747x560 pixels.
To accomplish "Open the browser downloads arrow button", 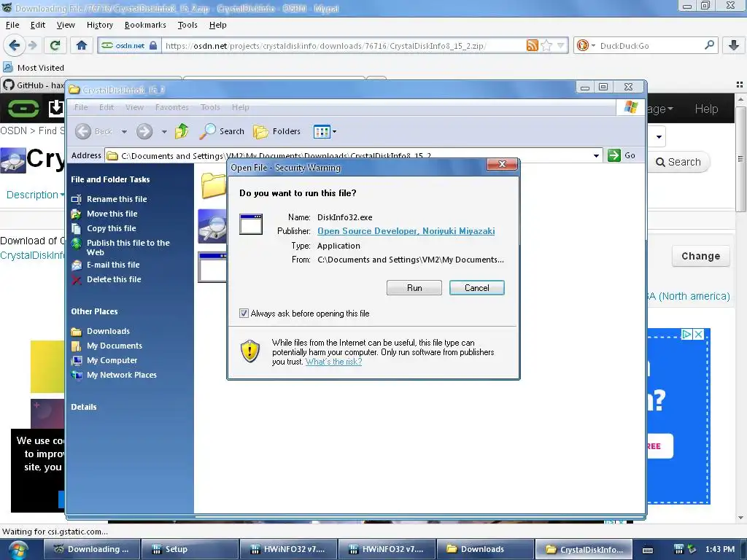I will tap(734, 45).
